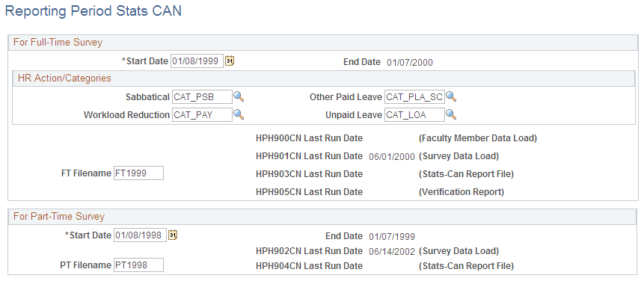
Task: Open calendar picker for Part-Time Start Date
Action: point(173,235)
